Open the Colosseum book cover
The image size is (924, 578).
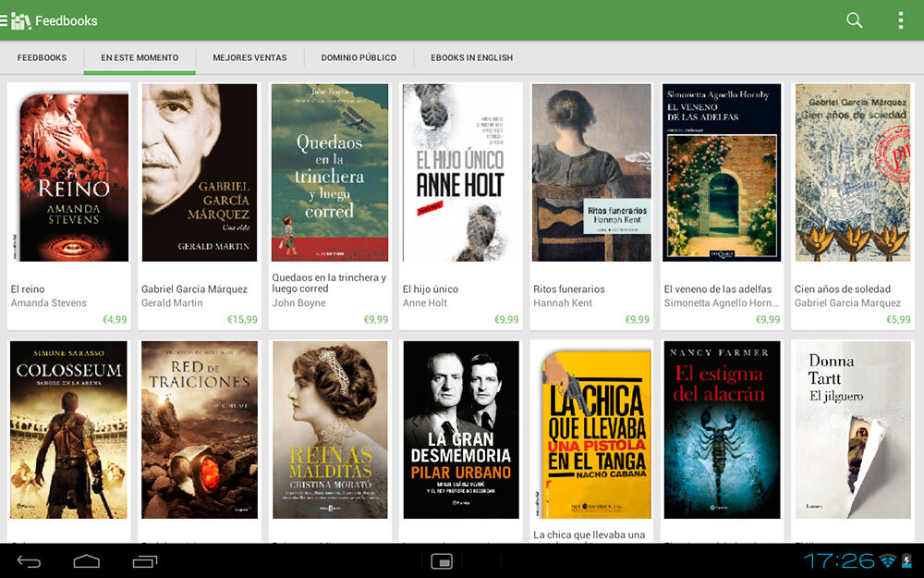69,430
